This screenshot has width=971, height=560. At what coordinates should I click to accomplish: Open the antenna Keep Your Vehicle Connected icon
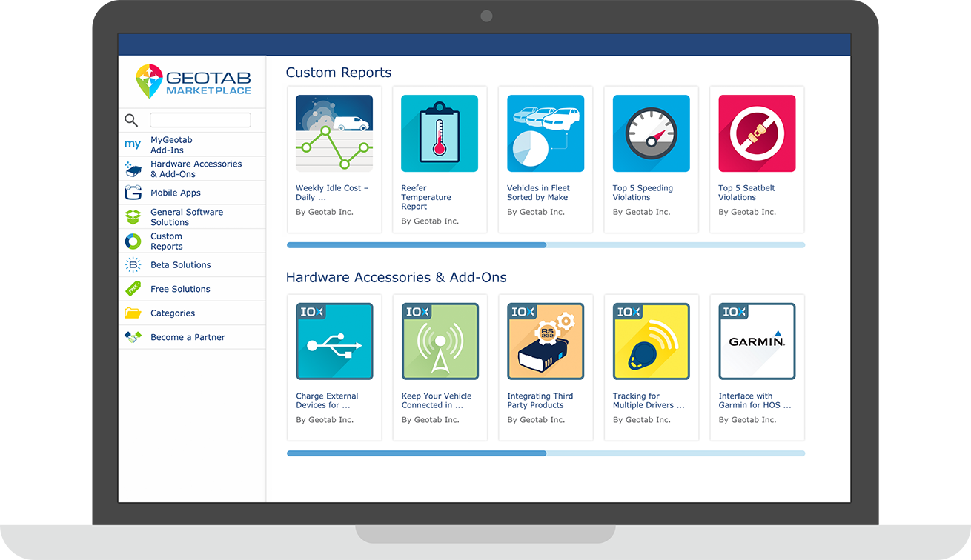point(440,341)
